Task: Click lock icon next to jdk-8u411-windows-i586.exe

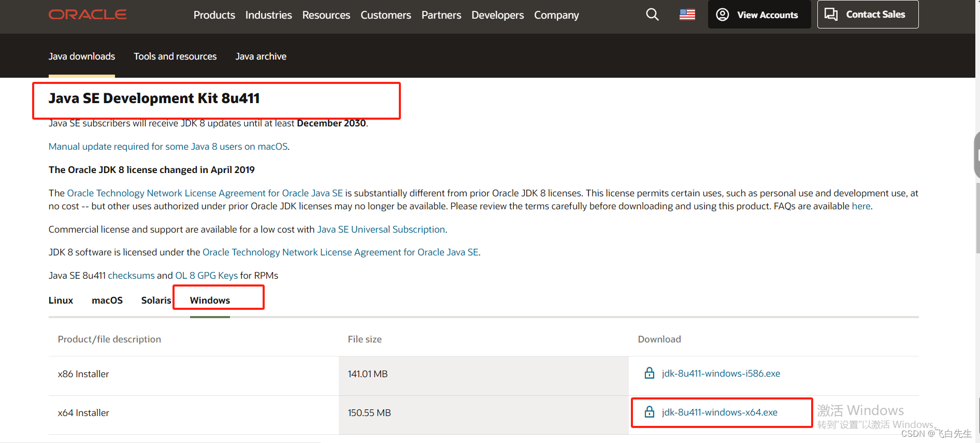Action: tap(649, 373)
